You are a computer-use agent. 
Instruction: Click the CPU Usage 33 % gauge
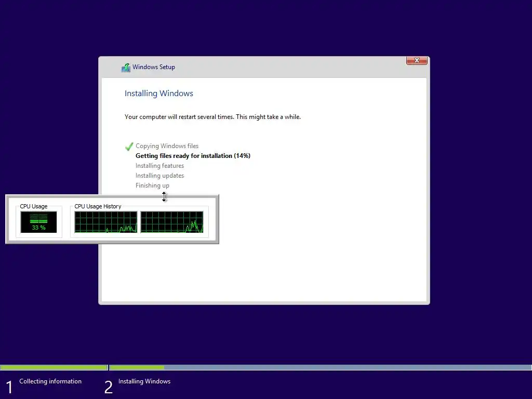coord(38,222)
